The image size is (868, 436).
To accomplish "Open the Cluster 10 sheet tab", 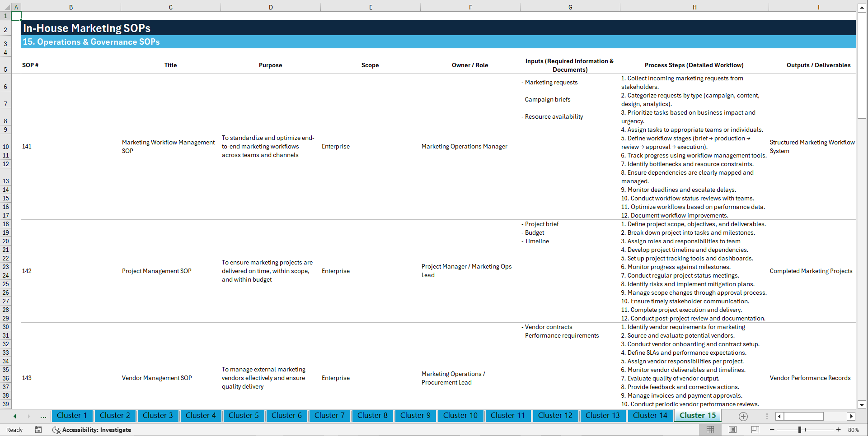I will 460,416.
